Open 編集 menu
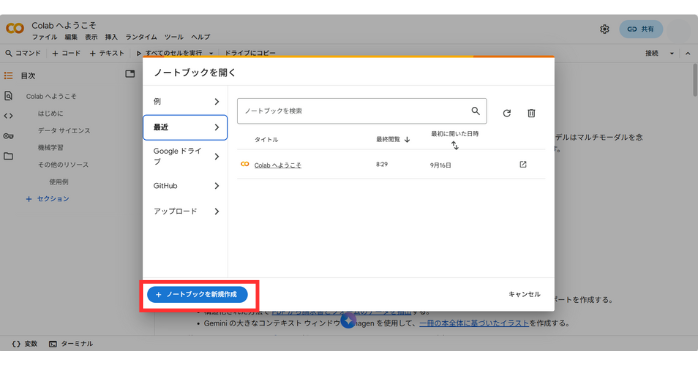The width and height of the screenshot is (698, 365). 71,37
